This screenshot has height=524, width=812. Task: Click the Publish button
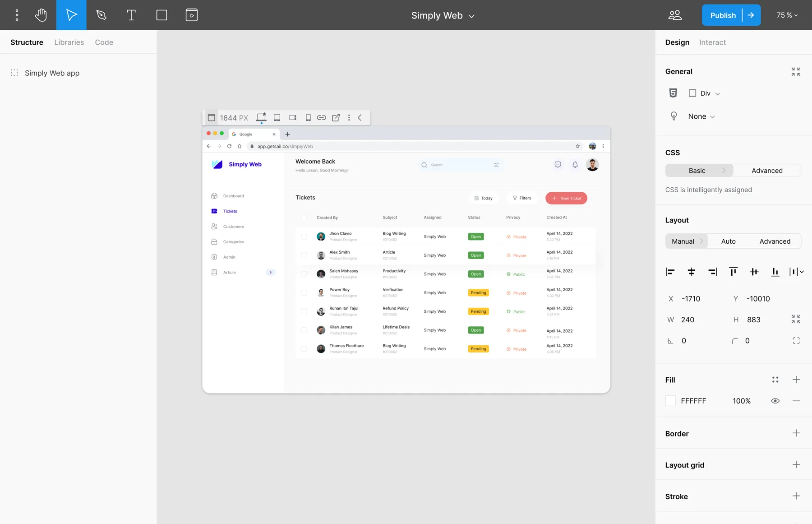pos(723,15)
